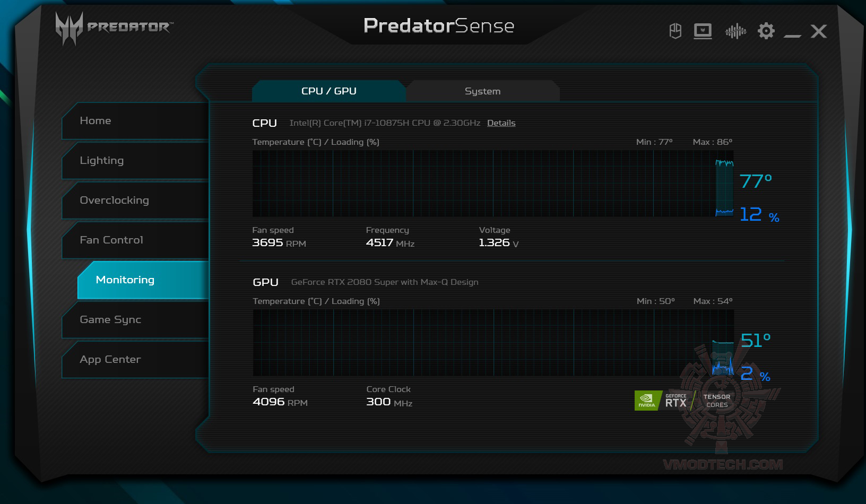Screen dimensions: 866x504
Task: Select the Monitoring sidebar item
Action: (x=143, y=280)
